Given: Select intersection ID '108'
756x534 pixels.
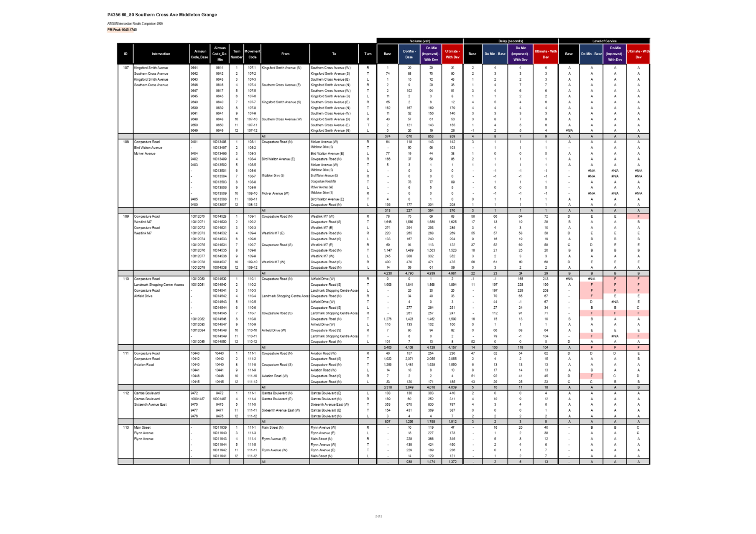Looking at the screenshot, I should click(125, 142).
